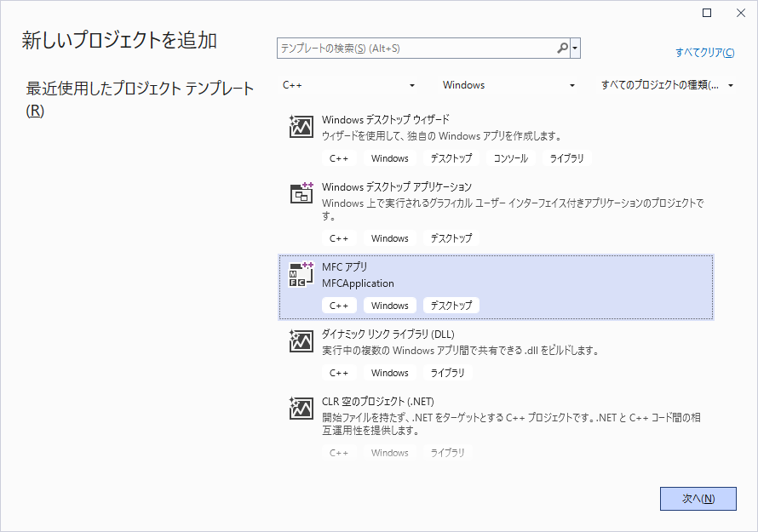Open the search options dropdown arrow
758x532 pixels.
pyautogui.click(x=576, y=49)
